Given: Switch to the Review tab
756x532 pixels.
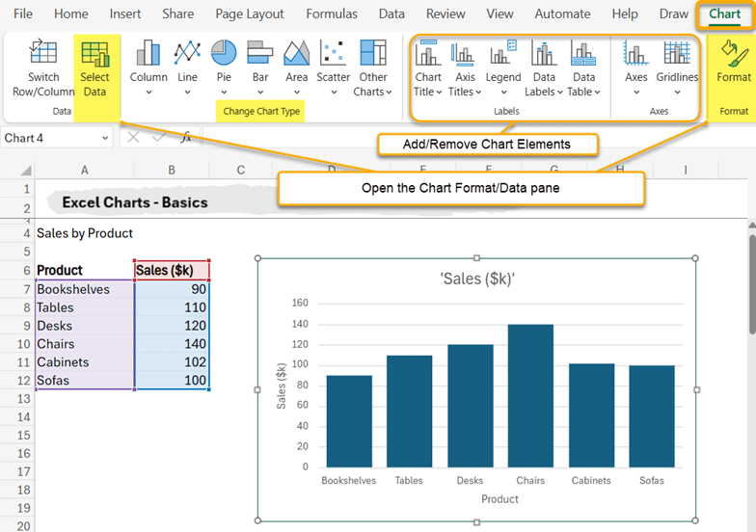Looking at the screenshot, I should tap(445, 13).
